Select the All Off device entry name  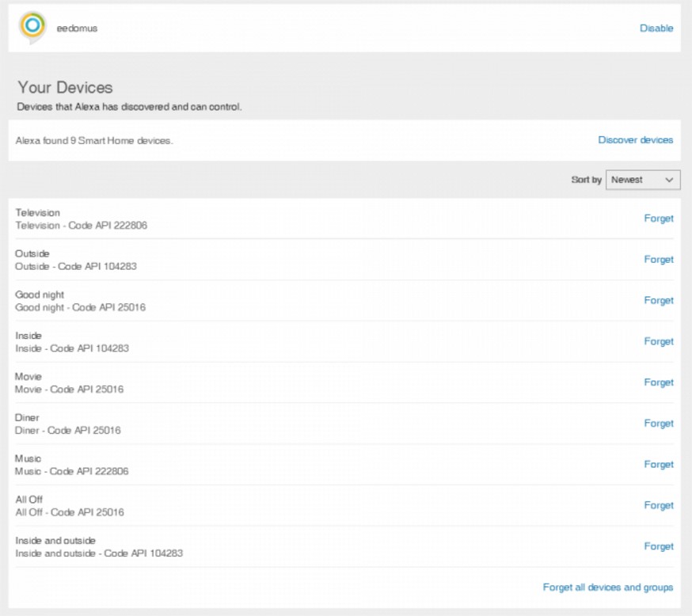point(29,500)
